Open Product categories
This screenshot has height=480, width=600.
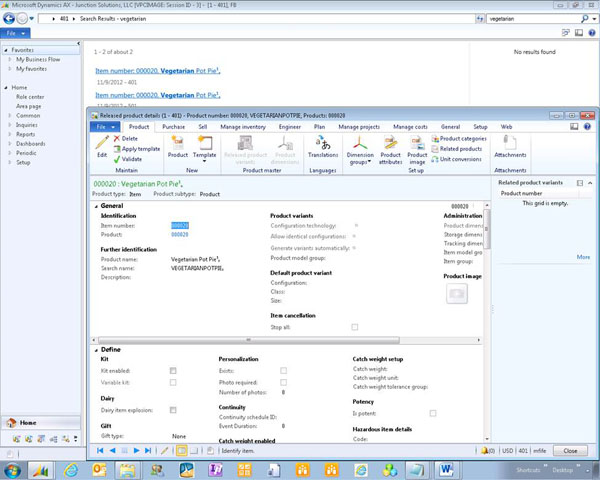click(459, 139)
